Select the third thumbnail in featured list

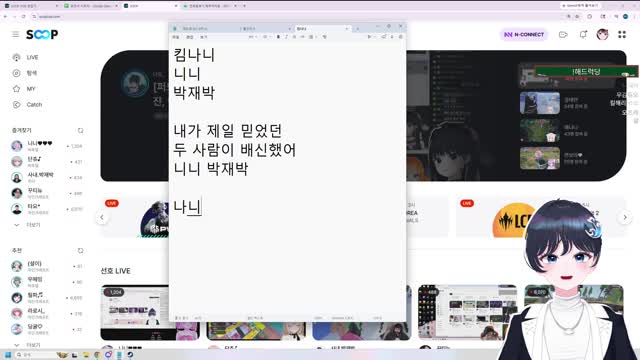pos(540,131)
